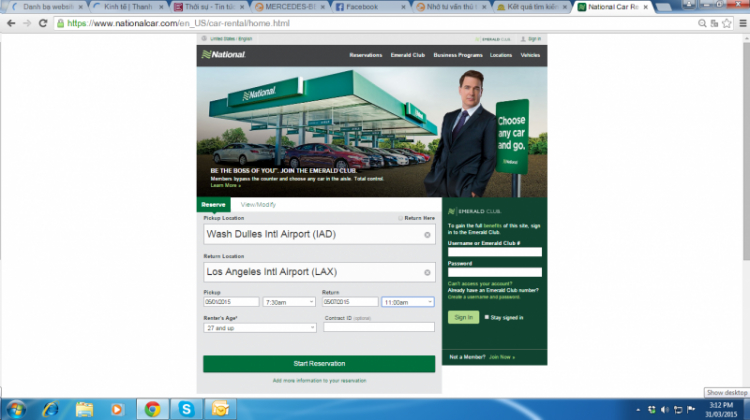This screenshot has width=750, height=420.
Task: Click the vertical page scrollbar thumb
Action: point(746,152)
